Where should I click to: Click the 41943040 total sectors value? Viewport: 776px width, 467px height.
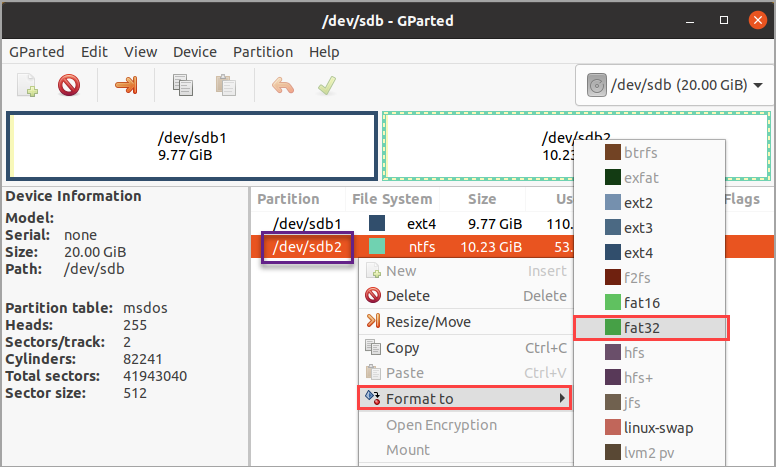[x=155, y=376]
